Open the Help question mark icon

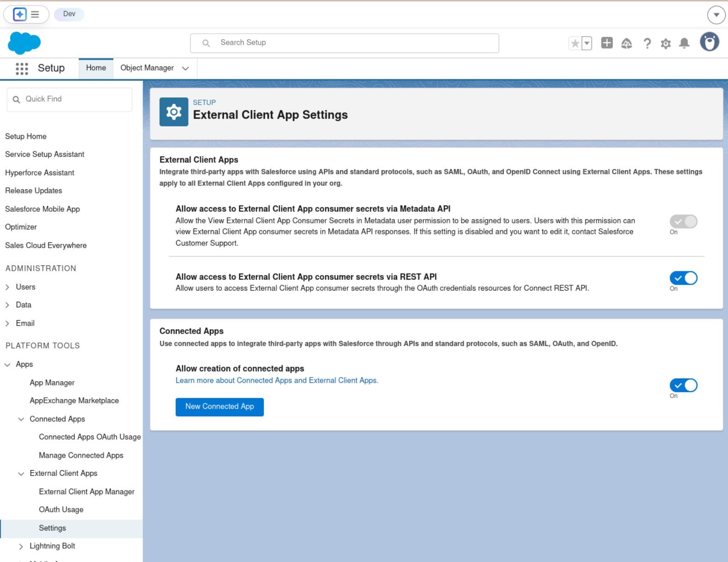click(x=647, y=43)
